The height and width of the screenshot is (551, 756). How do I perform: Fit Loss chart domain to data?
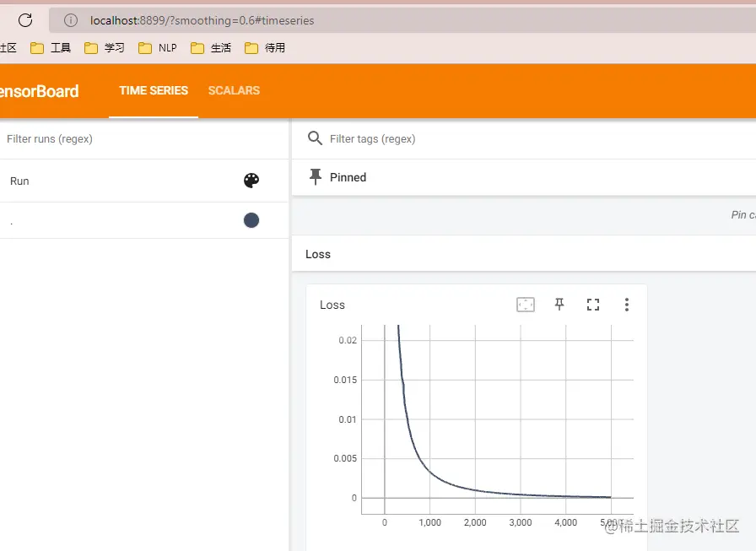tap(526, 305)
